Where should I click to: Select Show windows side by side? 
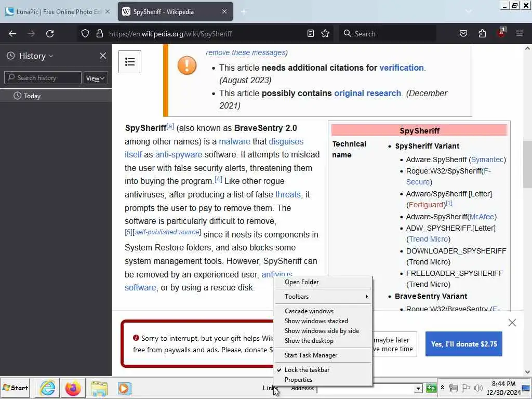pos(323,331)
